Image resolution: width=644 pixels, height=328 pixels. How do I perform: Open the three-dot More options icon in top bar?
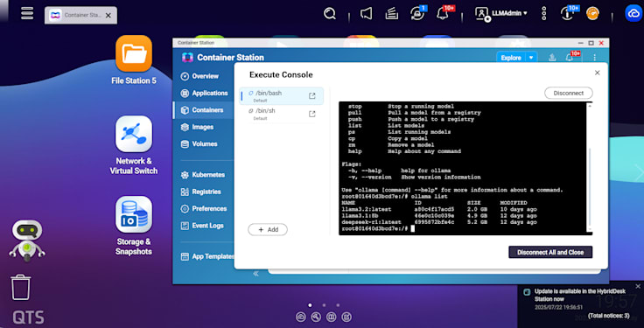(x=543, y=13)
